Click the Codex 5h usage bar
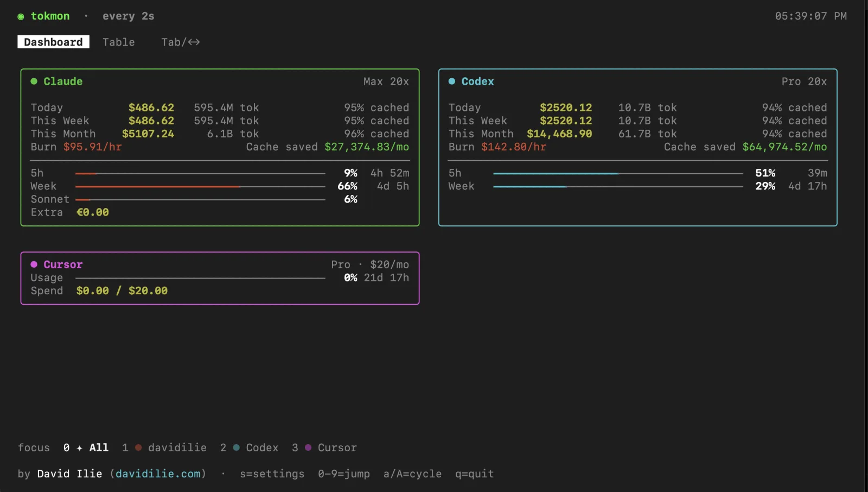 618,174
